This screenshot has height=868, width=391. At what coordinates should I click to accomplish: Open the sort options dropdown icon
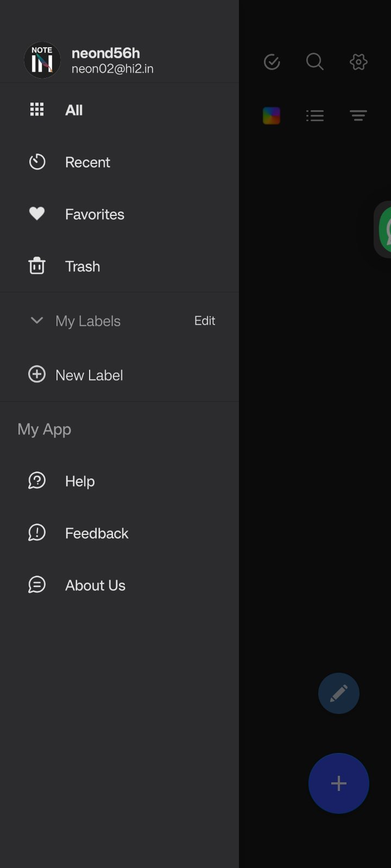tap(358, 116)
